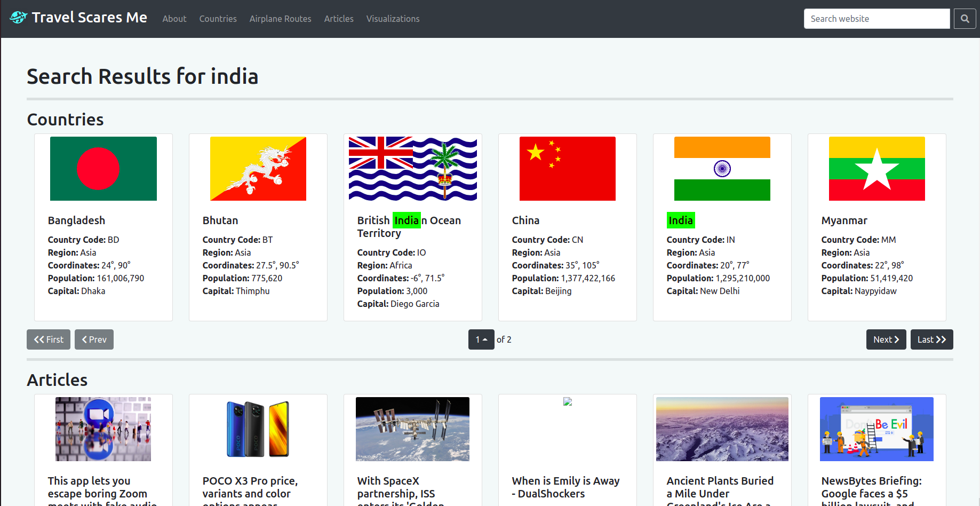Select China population 1,377,422,166 text

[x=588, y=278]
